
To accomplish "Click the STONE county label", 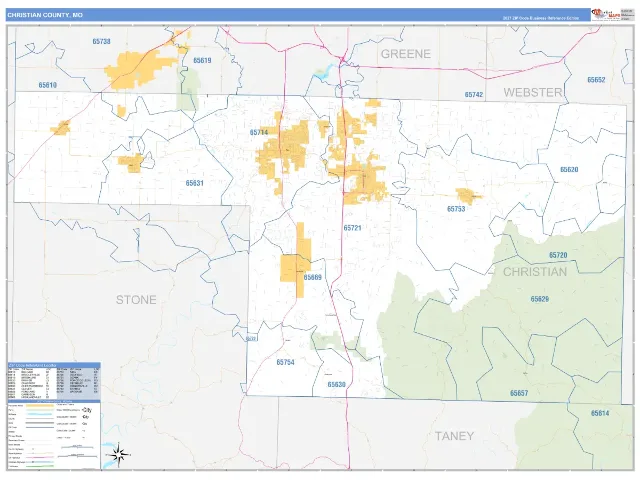I will point(136,300).
